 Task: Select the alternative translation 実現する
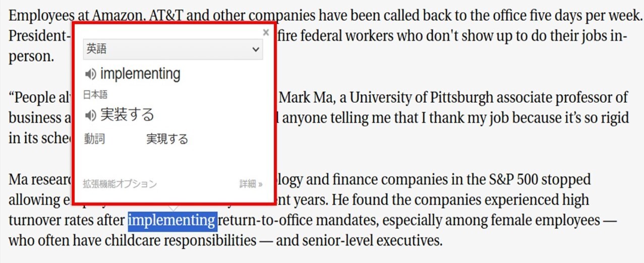pyautogui.click(x=167, y=139)
